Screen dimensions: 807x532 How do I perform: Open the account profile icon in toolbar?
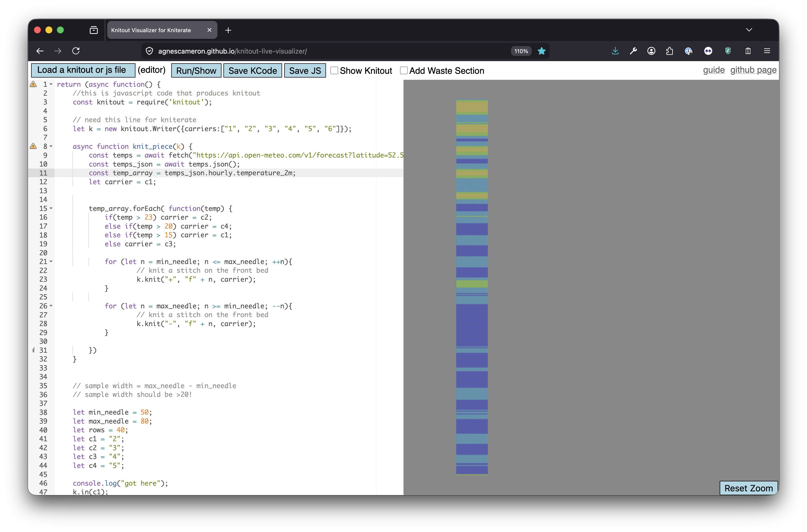(651, 51)
